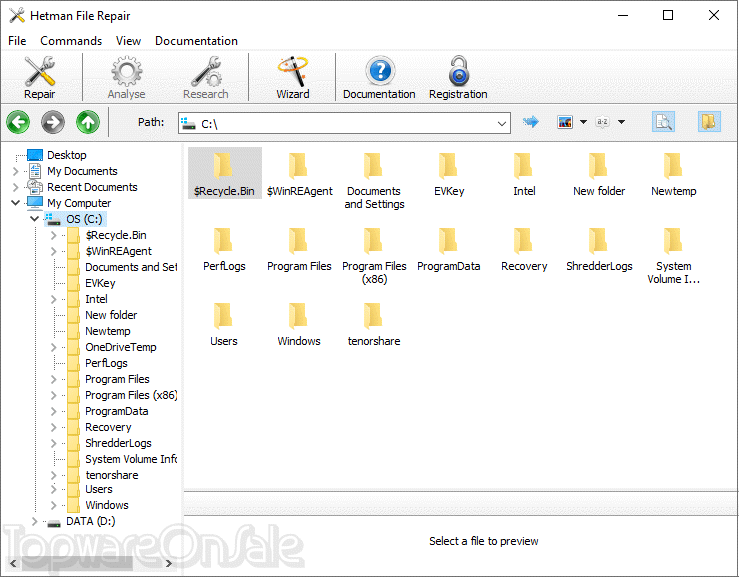This screenshot has width=739, height=577.
Task: Collapse the OS (C:) tree node
Action: (x=34, y=219)
